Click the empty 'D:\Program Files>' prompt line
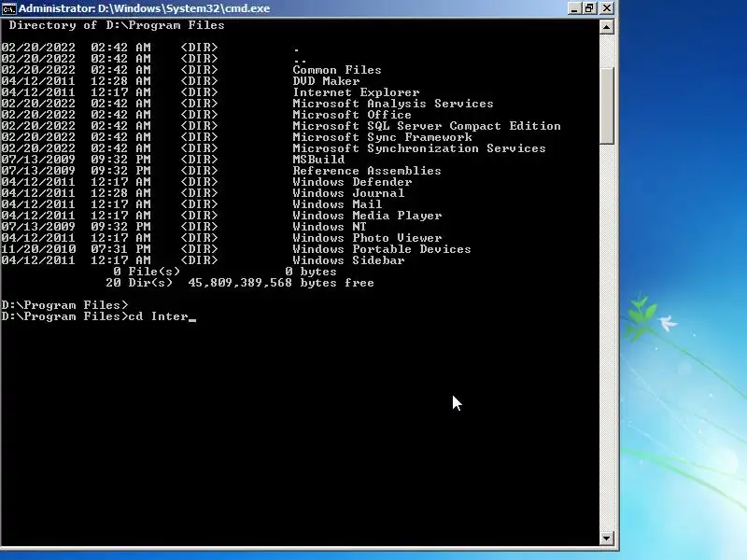The image size is (747, 560). [x=64, y=305]
